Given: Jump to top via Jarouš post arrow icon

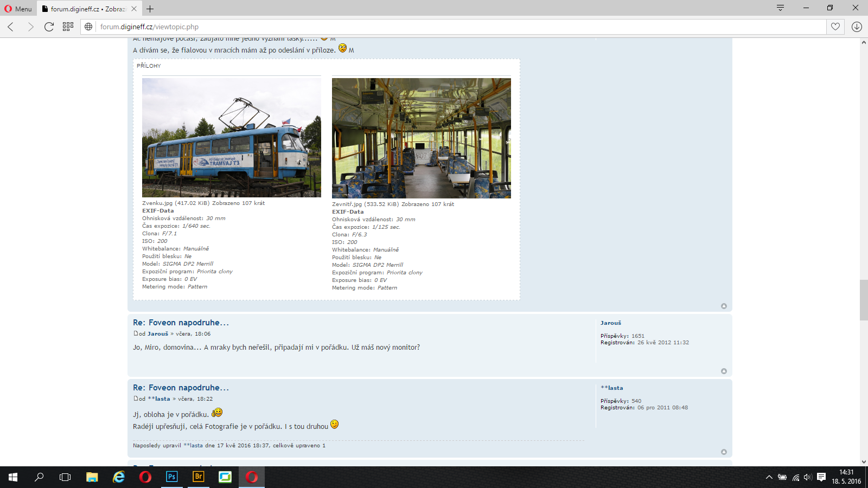Looking at the screenshot, I should coord(724,371).
